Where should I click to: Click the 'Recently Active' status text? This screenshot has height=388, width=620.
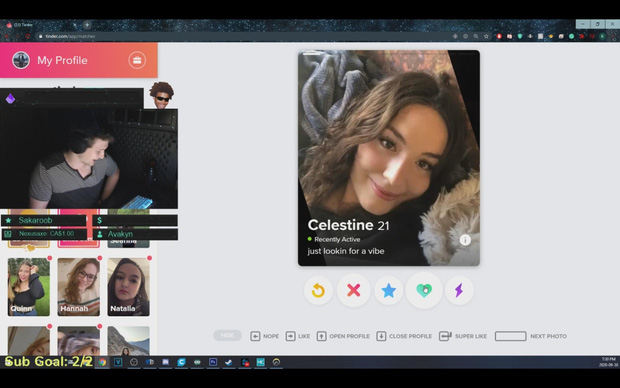[337, 239]
